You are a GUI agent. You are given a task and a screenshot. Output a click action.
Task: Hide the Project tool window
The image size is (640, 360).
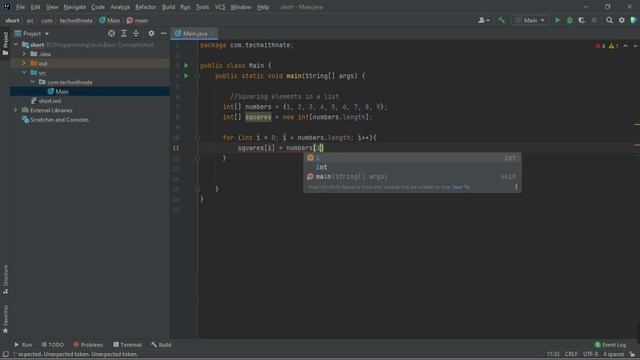pyautogui.click(x=164, y=33)
